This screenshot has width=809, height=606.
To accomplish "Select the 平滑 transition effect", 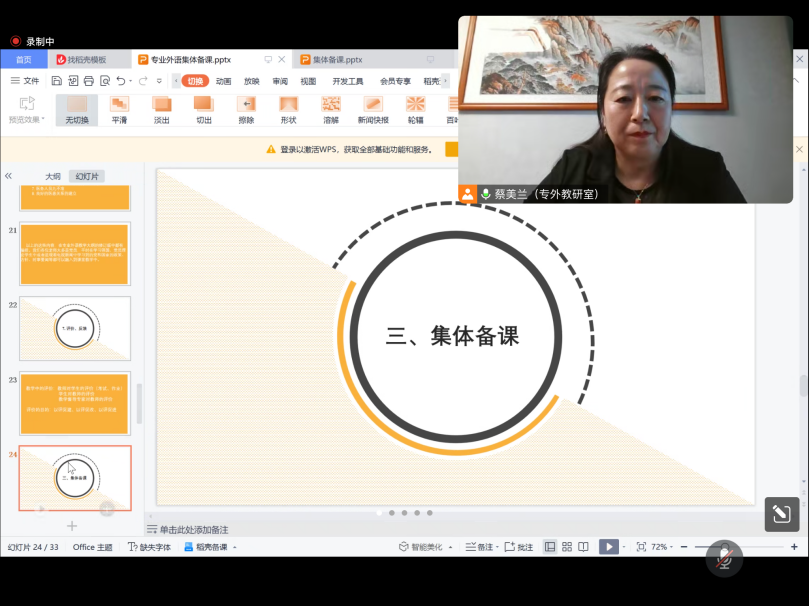I will click(119, 109).
